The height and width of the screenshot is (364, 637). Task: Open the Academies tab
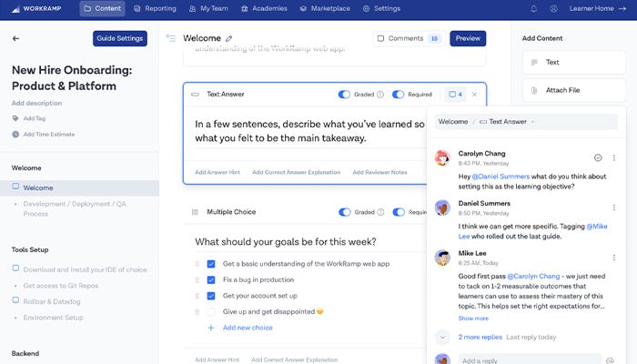point(264,8)
